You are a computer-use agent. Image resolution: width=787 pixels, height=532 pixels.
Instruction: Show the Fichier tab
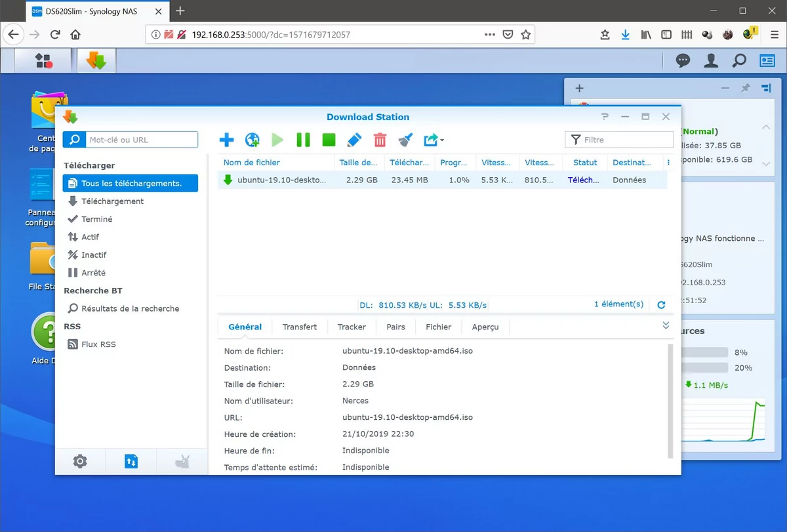coord(439,327)
